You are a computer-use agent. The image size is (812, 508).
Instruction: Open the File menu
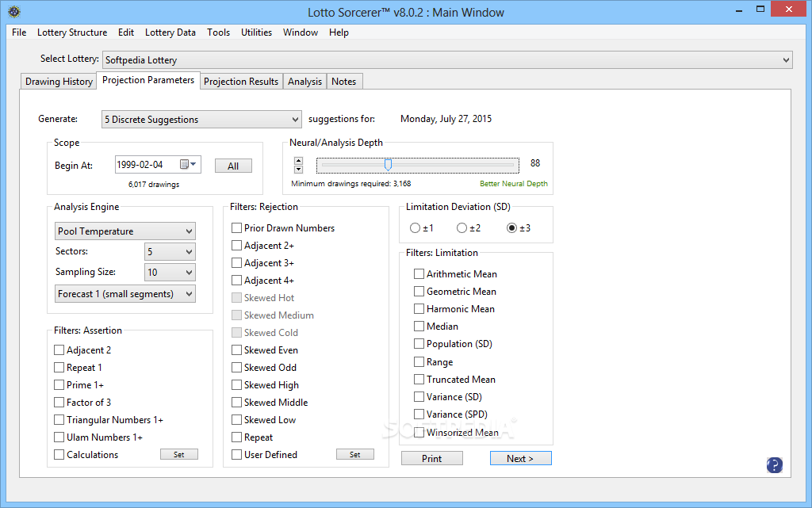(x=19, y=32)
